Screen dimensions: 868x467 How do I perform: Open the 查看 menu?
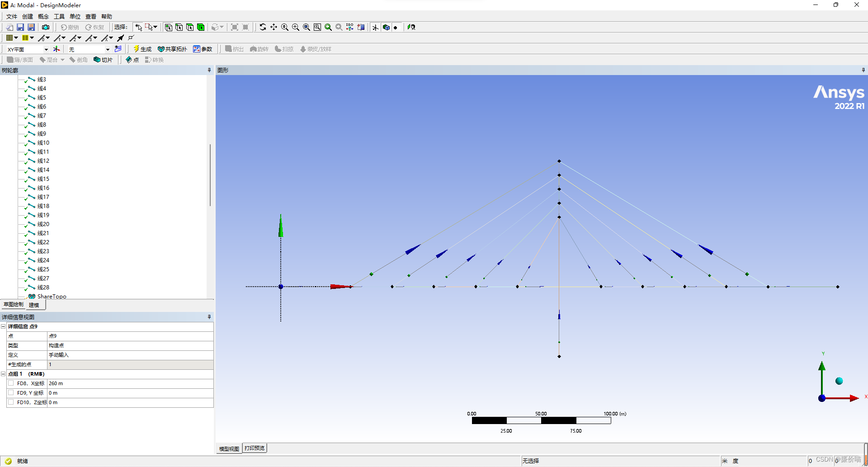91,17
